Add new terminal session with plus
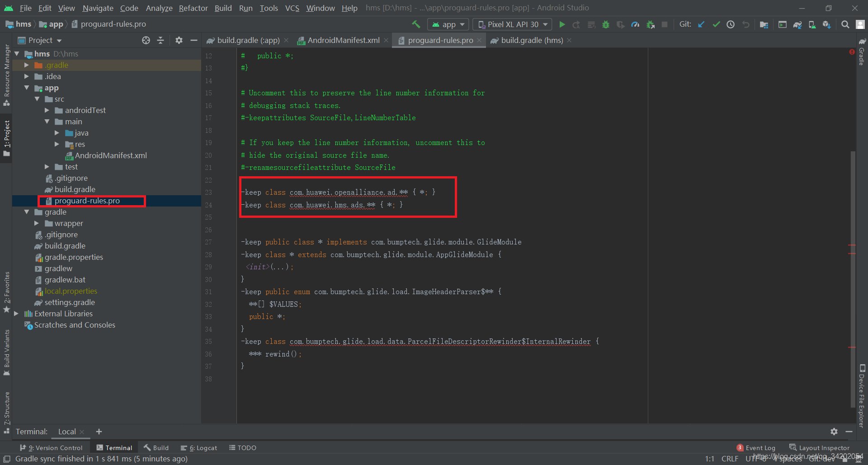Screen dimensions: 868x465 tap(99, 432)
